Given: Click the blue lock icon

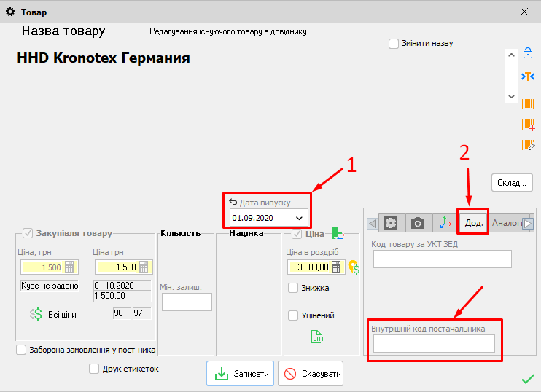Looking at the screenshot, I should point(527,54).
